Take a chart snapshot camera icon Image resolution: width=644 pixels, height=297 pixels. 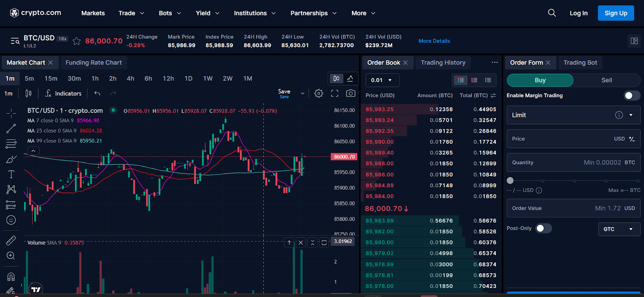[x=351, y=93]
